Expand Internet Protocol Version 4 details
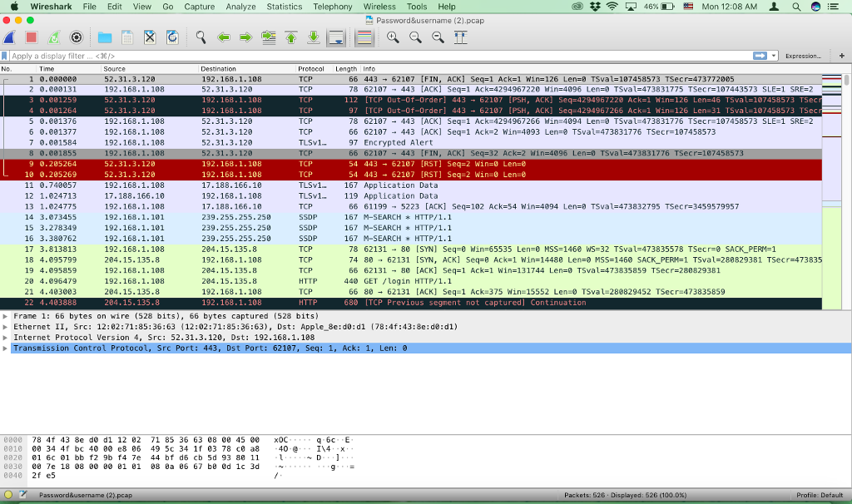The height and width of the screenshot is (504, 852). (x=7, y=337)
